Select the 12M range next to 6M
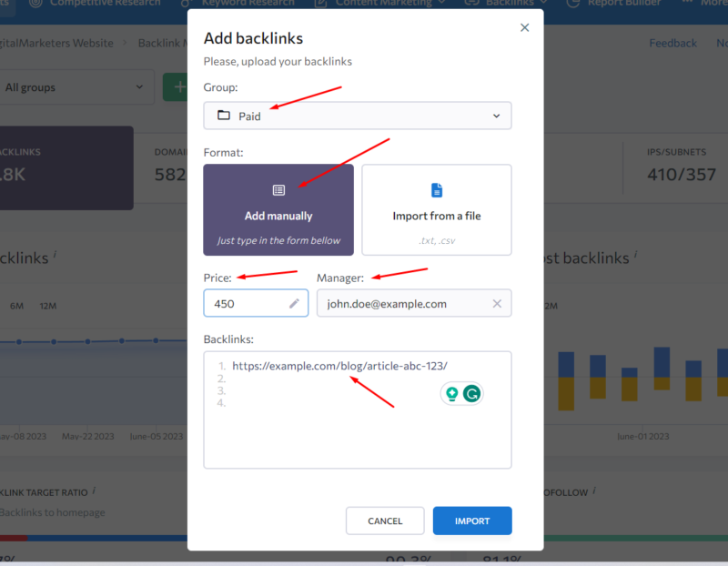This screenshot has height=566, width=728. click(x=48, y=306)
